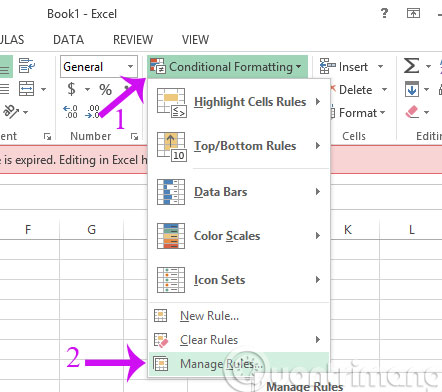Image resolution: width=442 pixels, height=392 pixels.
Task: Click the Insert cells button
Action: (x=343, y=67)
